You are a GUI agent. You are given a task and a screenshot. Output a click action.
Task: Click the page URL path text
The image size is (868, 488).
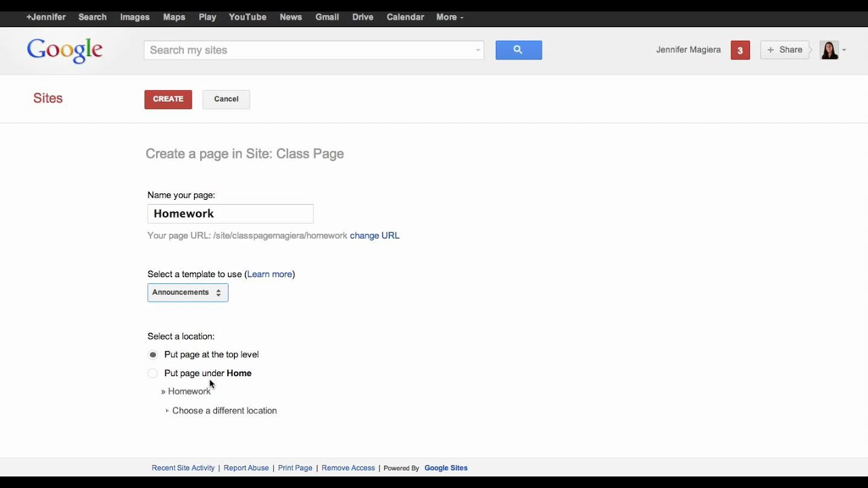280,236
